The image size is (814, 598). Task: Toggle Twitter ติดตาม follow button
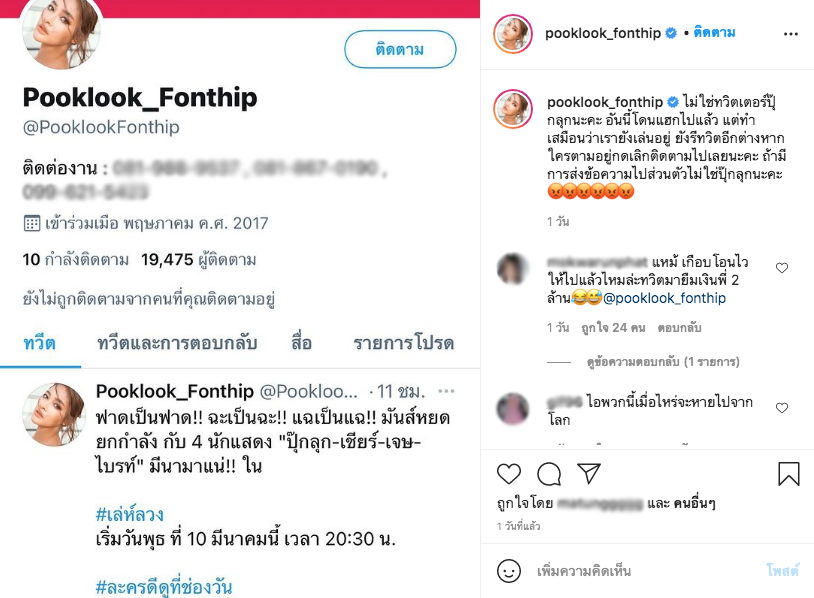400,49
